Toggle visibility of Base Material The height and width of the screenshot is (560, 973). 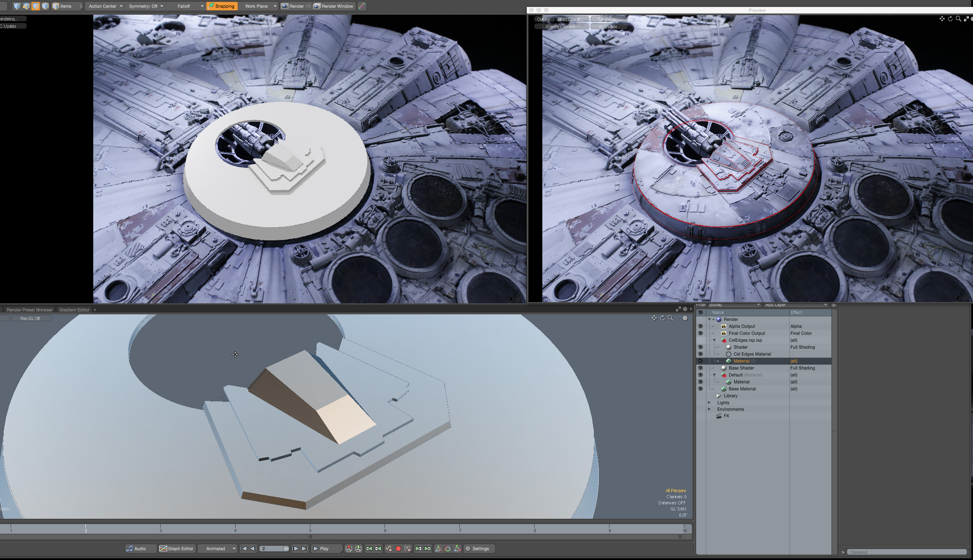click(x=700, y=389)
